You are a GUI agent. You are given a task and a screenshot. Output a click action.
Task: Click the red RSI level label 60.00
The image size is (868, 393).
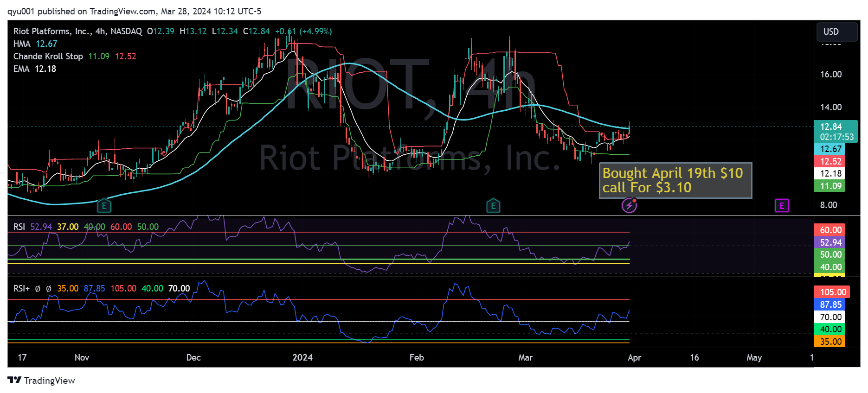(830, 230)
